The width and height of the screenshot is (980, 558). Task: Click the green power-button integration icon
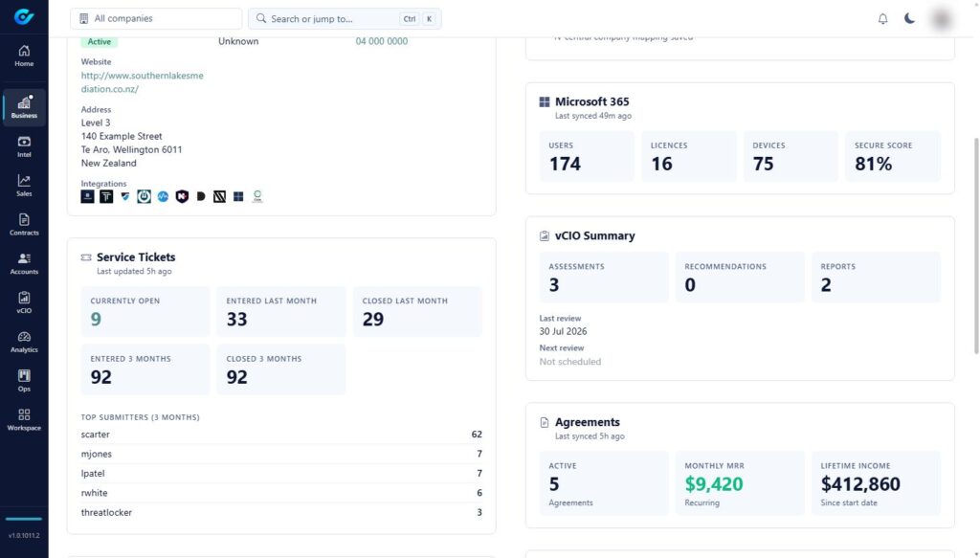point(144,196)
